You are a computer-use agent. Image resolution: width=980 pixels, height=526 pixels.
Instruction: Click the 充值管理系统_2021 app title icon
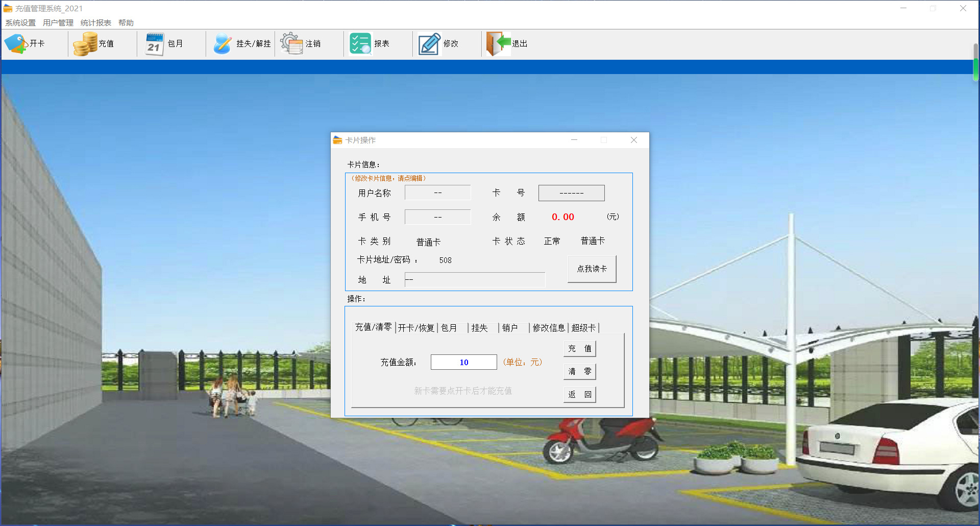pyautogui.click(x=8, y=8)
